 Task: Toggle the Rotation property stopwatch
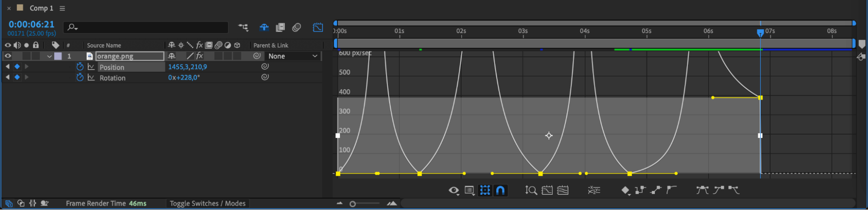[80, 77]
